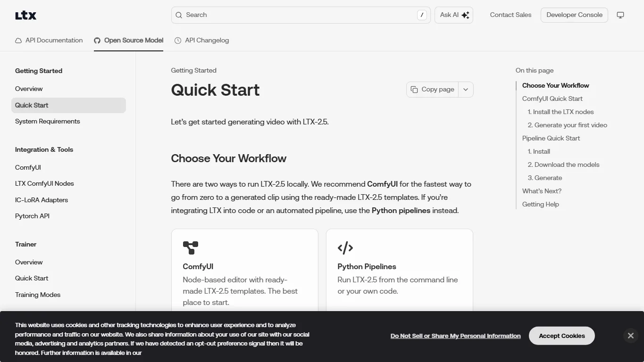644x362 pixels.
Task: Toggle the theme monitor icon
Action: [620, 15]
